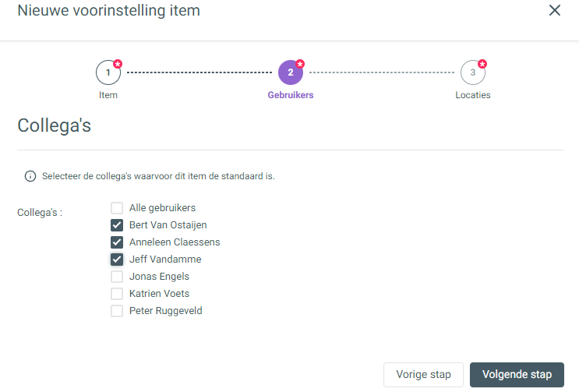Enable Katrien Voets checkbox
The width and height of the screenshot is (579, 392).
(117, 294)
